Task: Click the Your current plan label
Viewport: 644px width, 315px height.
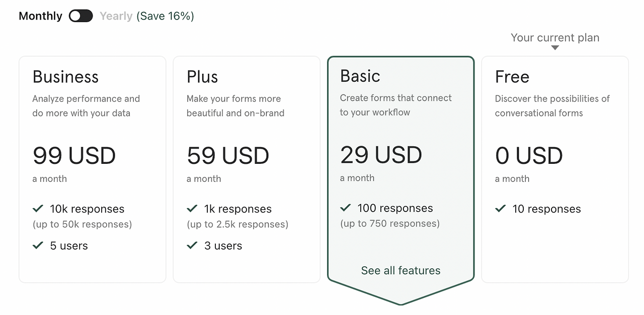Action: (x=555, y=38)
